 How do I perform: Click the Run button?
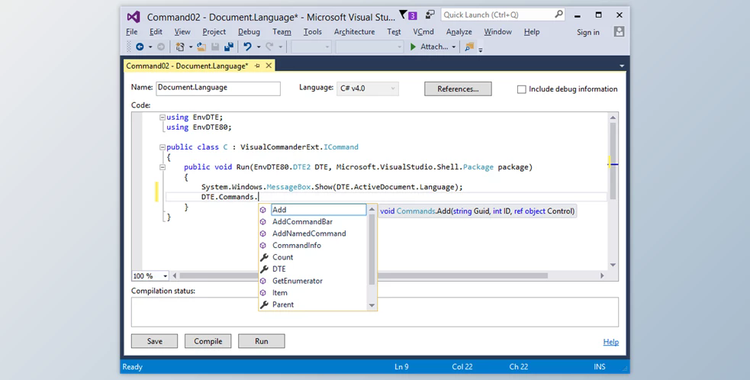click(261, 341)
